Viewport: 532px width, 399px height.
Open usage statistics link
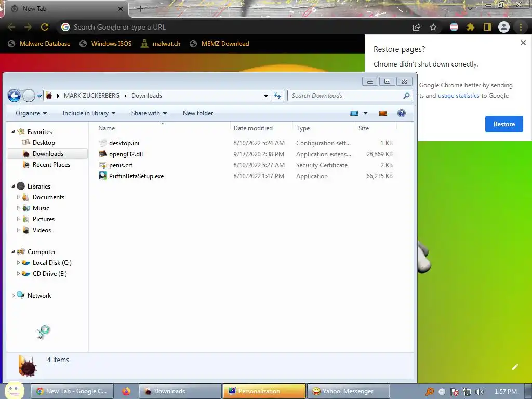(458, 96)
